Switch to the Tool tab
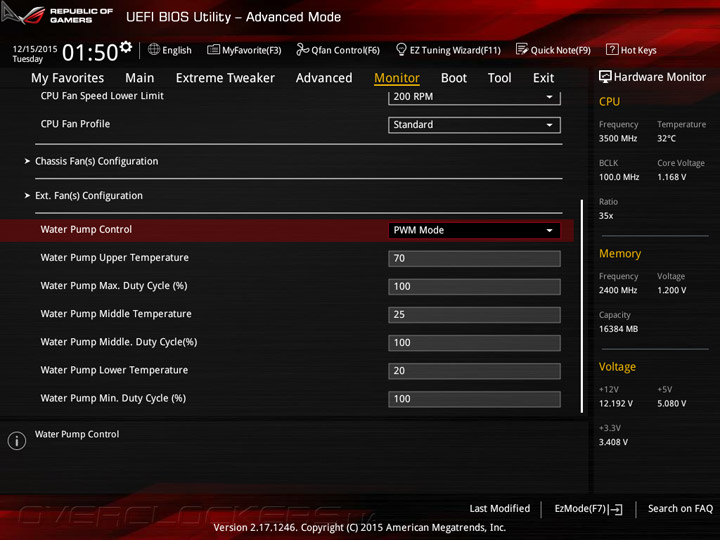 click(499, 78)
